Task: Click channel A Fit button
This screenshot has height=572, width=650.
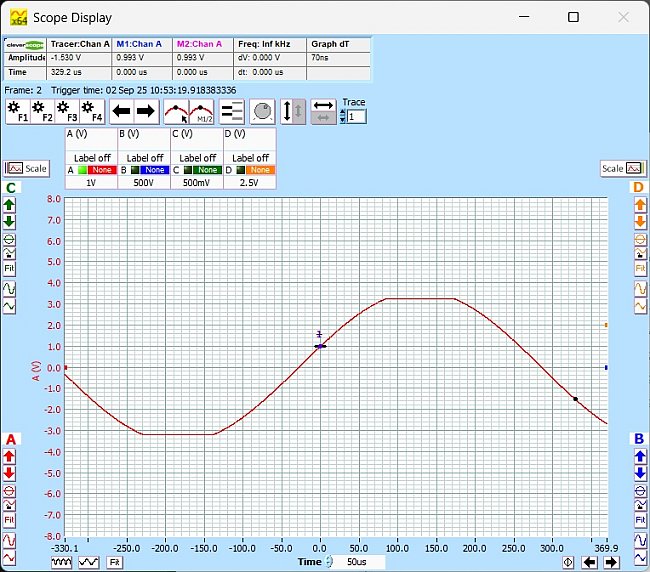Action: pyautogui.click(x=9, y=520)
